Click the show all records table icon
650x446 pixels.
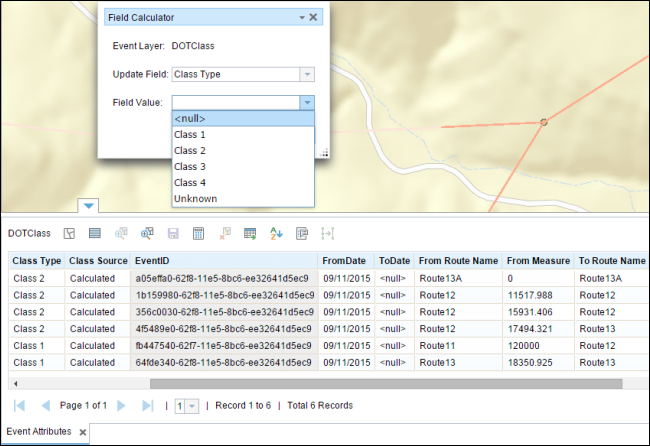(95, 233)
